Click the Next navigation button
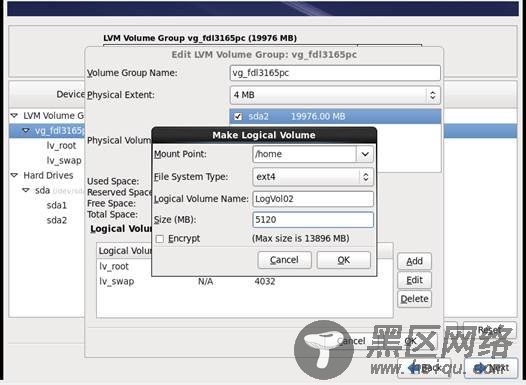 491,368
